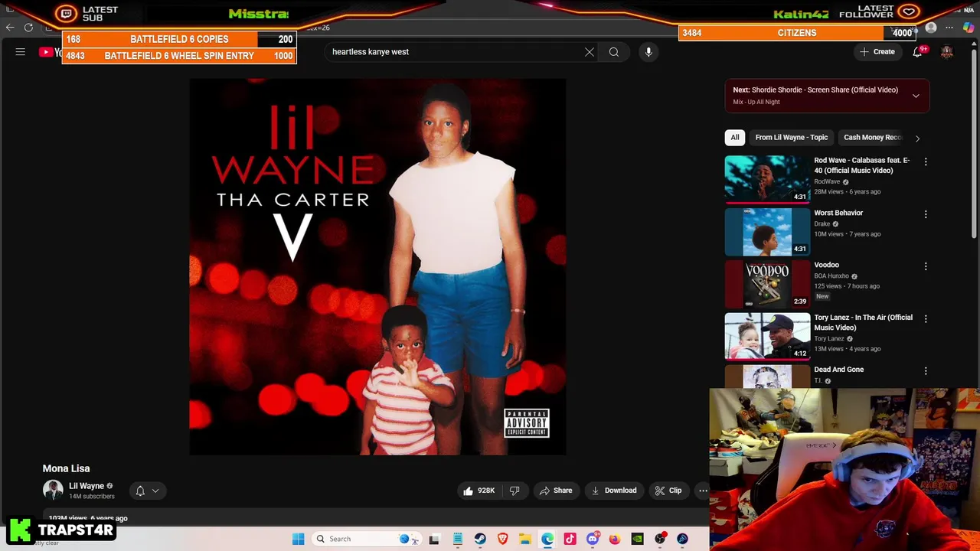980x551 pixels.
Task: Open TikTok app from the taskbar
Action: pyautogui.click(x=570, y=539)
